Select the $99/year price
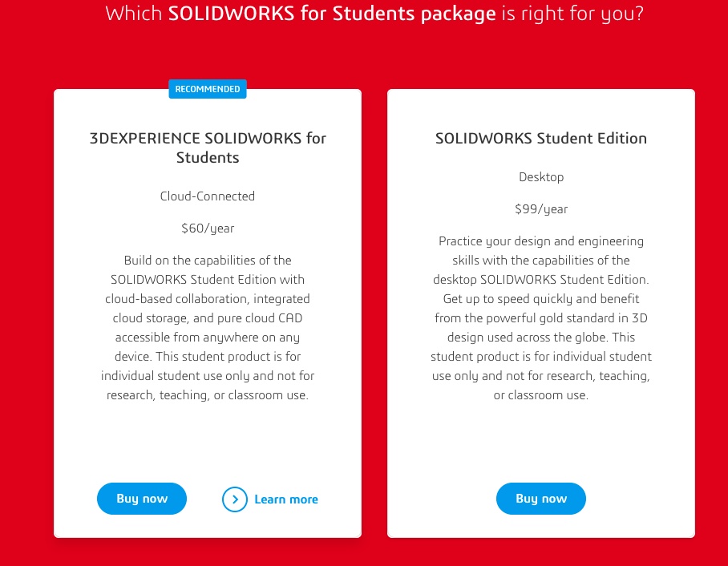 [x=541, y=209]
